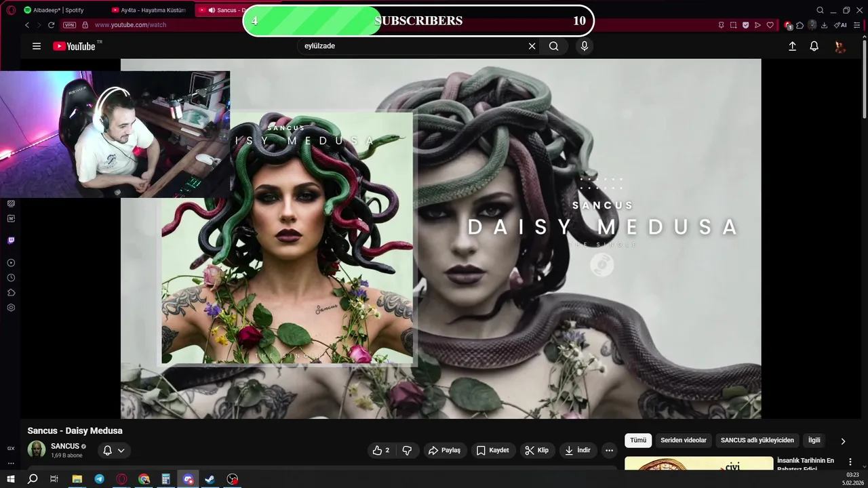Image resolution: width=868 pixels, height=488 pixels.
Task: Open the player icon in Opera sidebar
Action: (x=11, y=263)
